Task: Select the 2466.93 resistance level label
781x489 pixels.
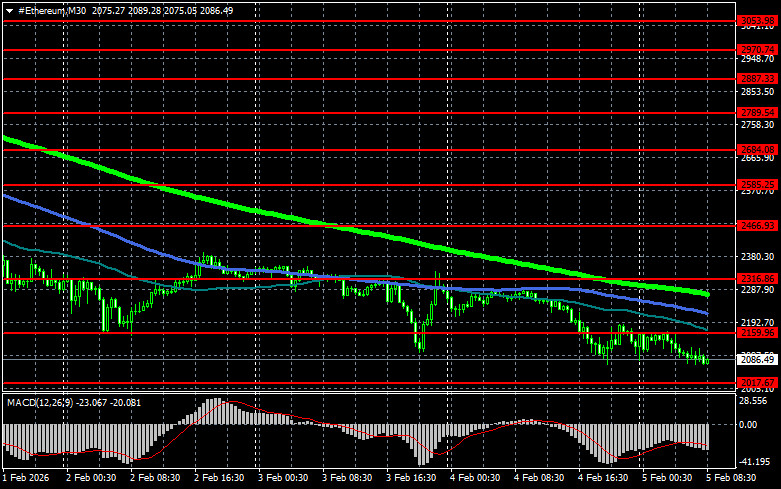Action: pos(757,226)
